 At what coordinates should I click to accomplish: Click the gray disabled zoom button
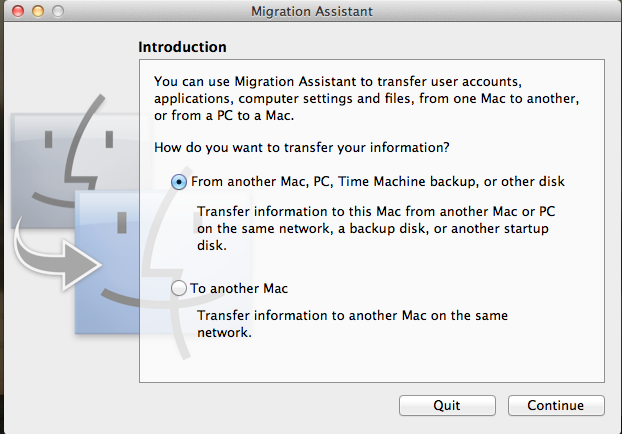(x=58, y=11)
